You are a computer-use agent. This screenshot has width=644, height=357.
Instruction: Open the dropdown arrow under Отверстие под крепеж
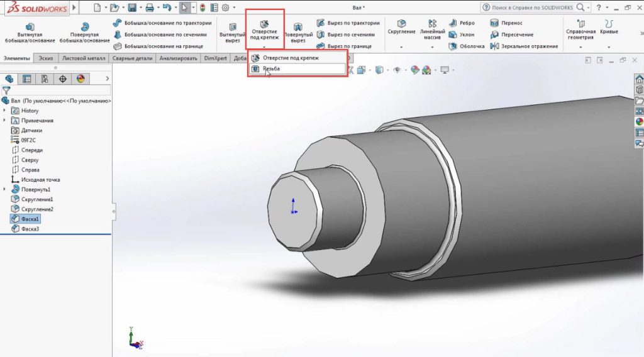264,47
